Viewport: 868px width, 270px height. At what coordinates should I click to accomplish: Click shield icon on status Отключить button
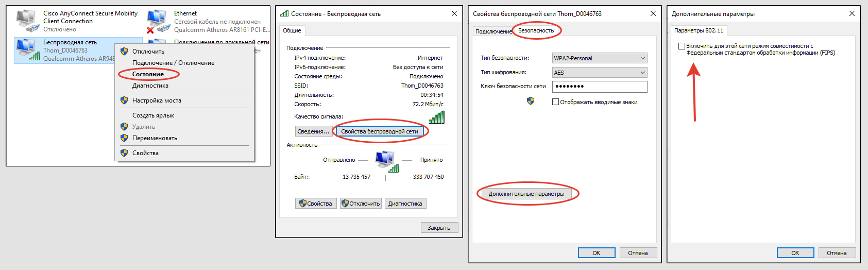point(345,204)
